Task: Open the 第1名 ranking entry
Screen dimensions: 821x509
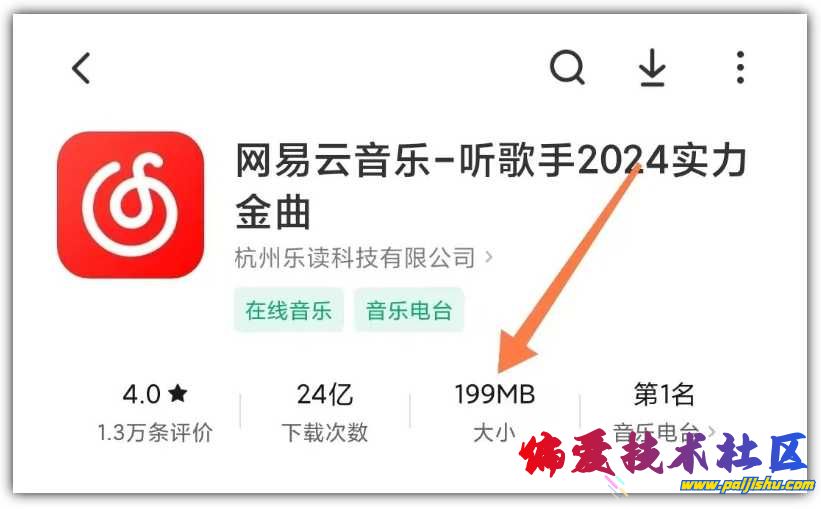Action: pyautogui.click(x=664, y=394)
